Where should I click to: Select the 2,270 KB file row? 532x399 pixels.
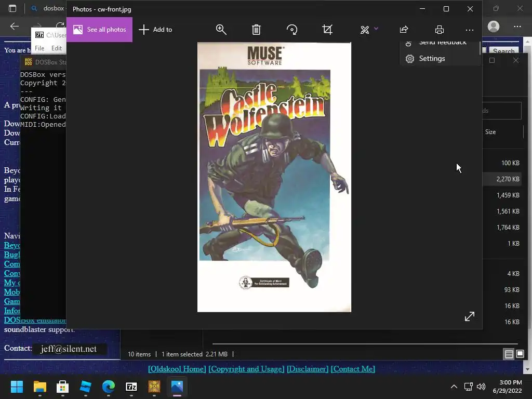[502, 179]
